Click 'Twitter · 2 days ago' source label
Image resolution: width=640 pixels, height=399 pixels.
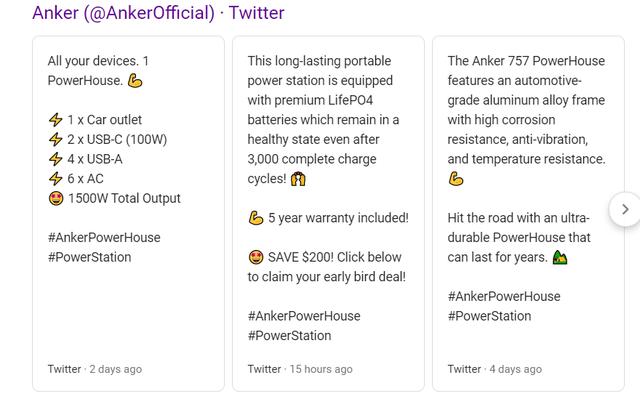pos(95,369)
